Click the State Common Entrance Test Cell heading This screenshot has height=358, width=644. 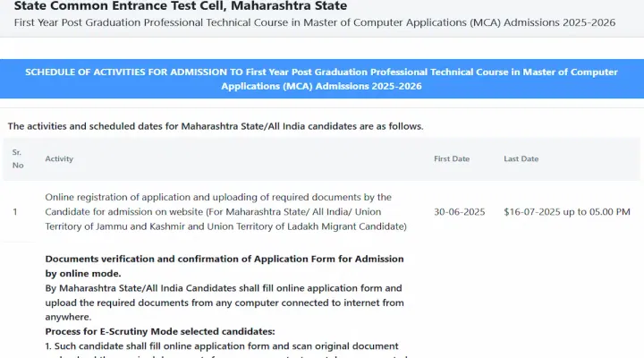click(x=180, y=6)
